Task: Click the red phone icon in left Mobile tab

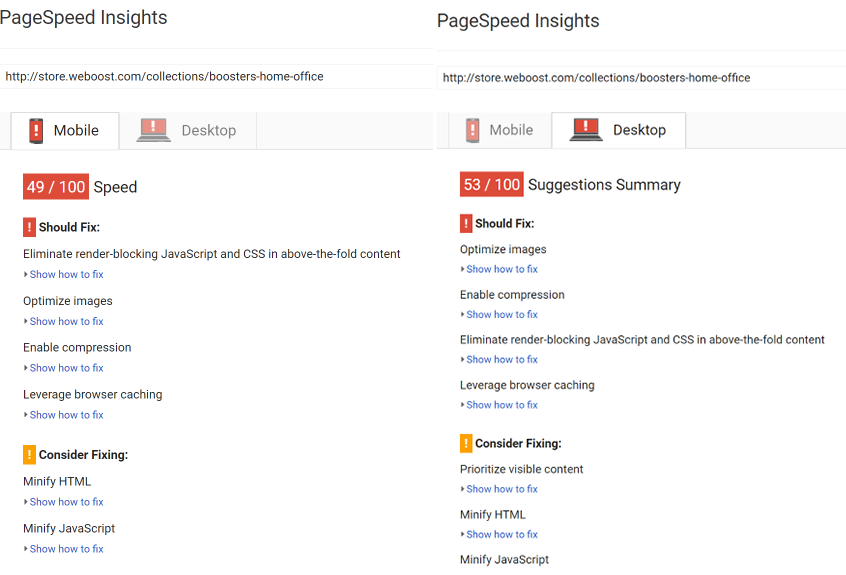Action: pos(36,131)
